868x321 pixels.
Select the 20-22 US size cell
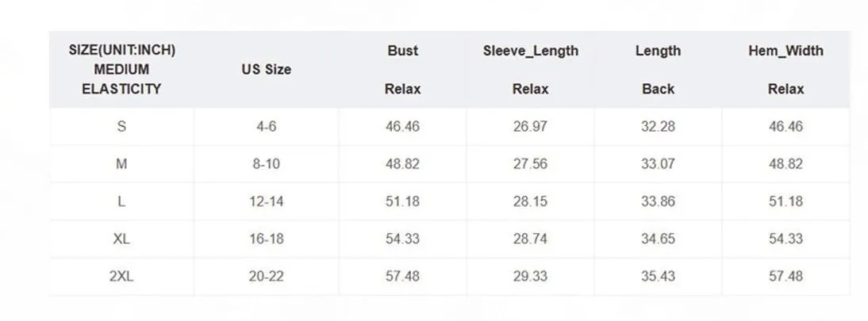pos(267,276)
